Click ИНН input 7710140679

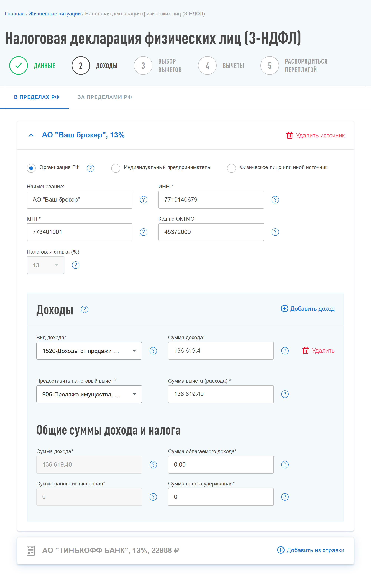pos(211,200)
